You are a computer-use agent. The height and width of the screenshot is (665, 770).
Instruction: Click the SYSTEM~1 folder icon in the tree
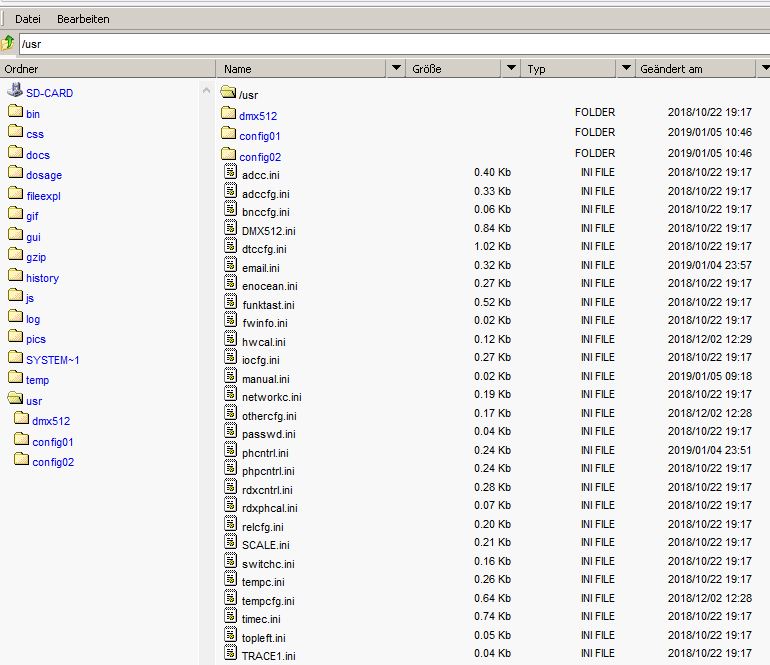click(16, 357)
